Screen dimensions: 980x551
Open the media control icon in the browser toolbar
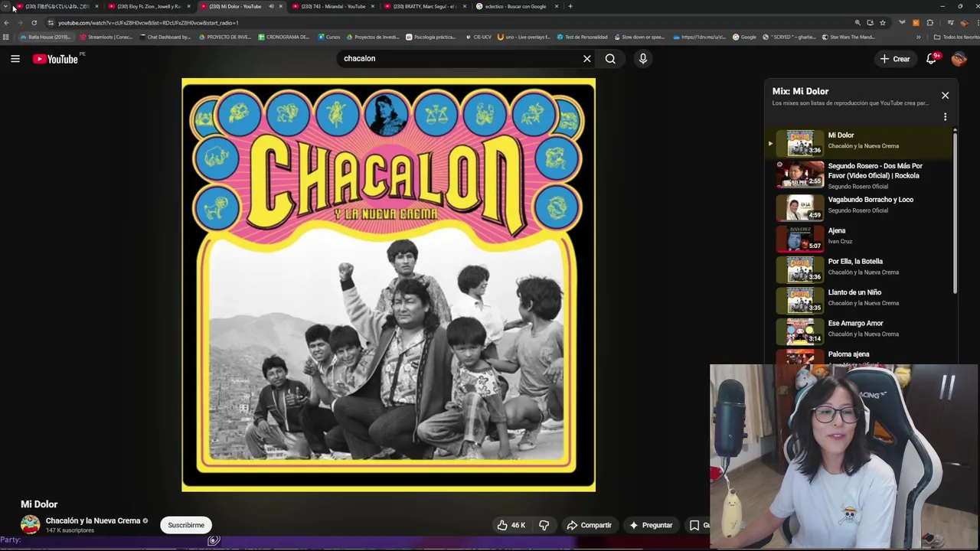950,23
